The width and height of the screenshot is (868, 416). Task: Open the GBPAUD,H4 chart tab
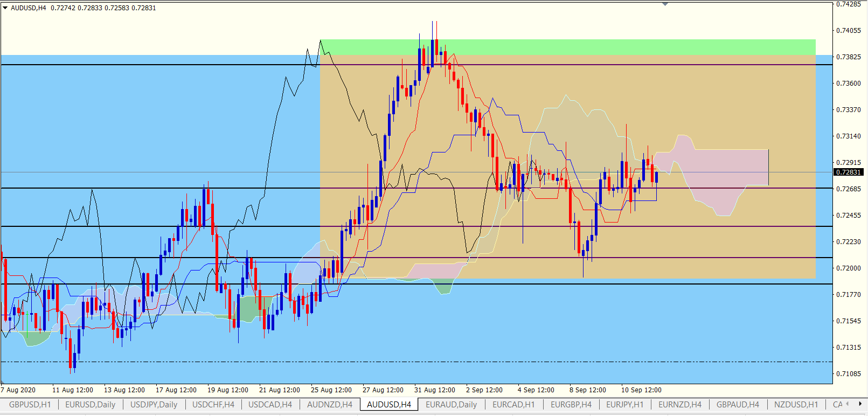(x=738, y=405)
